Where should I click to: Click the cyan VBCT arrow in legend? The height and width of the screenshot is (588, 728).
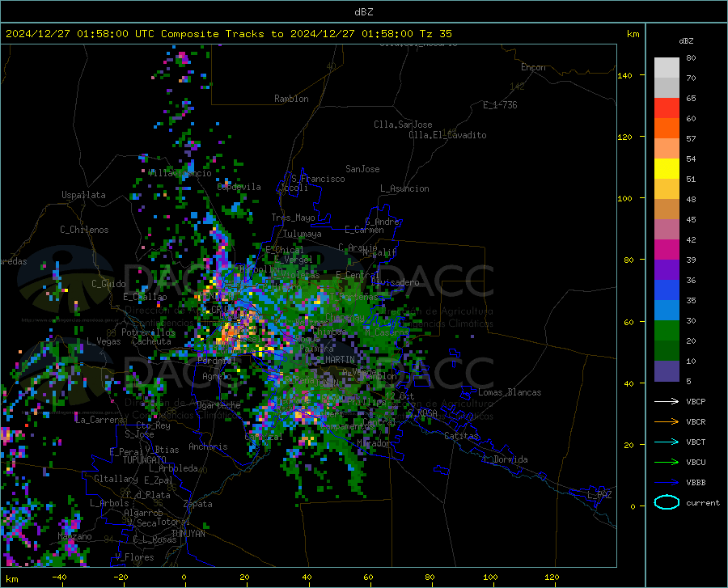coord(667,442)
